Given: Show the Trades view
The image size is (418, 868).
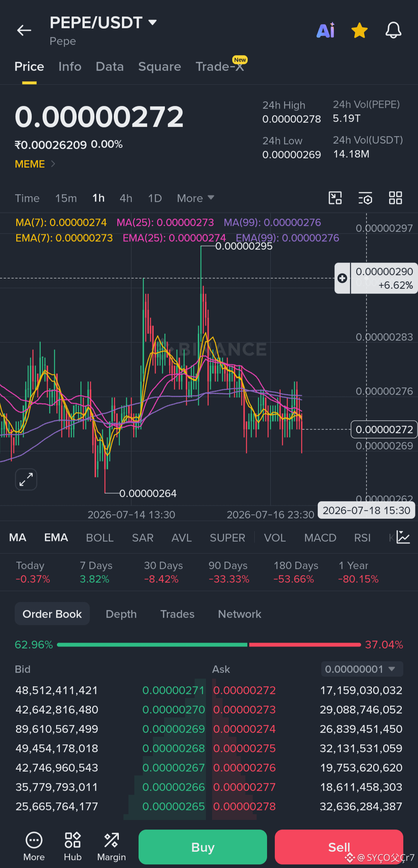Looking at the screenshot, I should click(177, 614).
